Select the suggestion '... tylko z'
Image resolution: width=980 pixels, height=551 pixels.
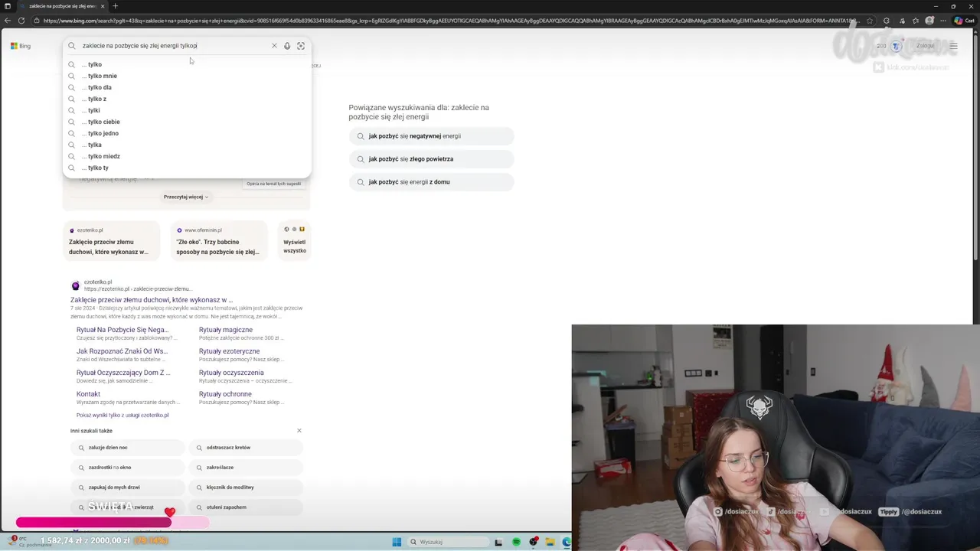click(x=187, y=99)
